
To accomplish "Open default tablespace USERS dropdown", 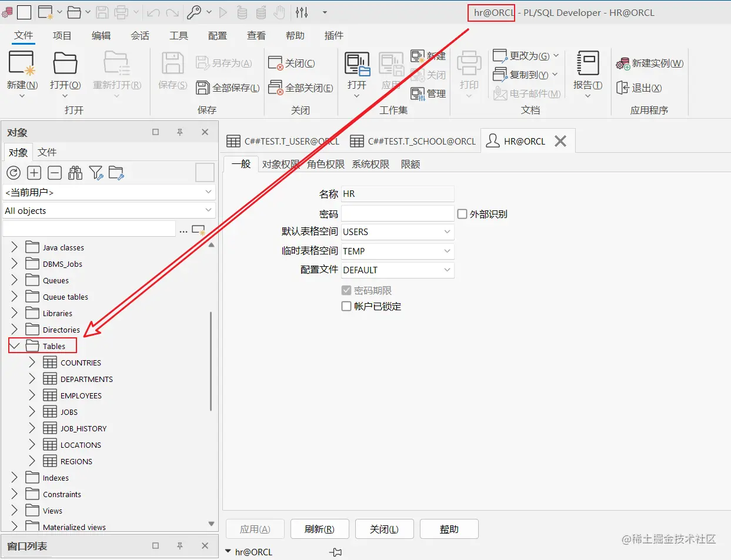I will (x=447, y=232).
